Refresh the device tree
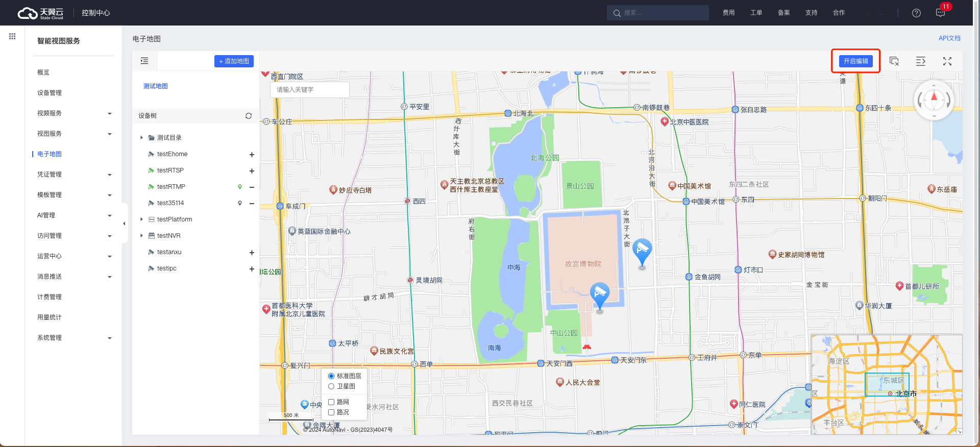This screenshot has height=447, width=980. point(249,116)
